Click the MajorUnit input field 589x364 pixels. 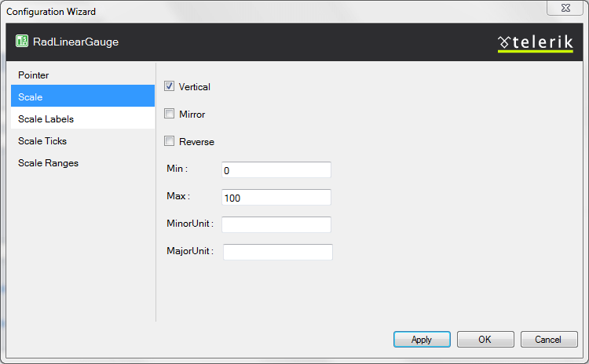[278, 252]
